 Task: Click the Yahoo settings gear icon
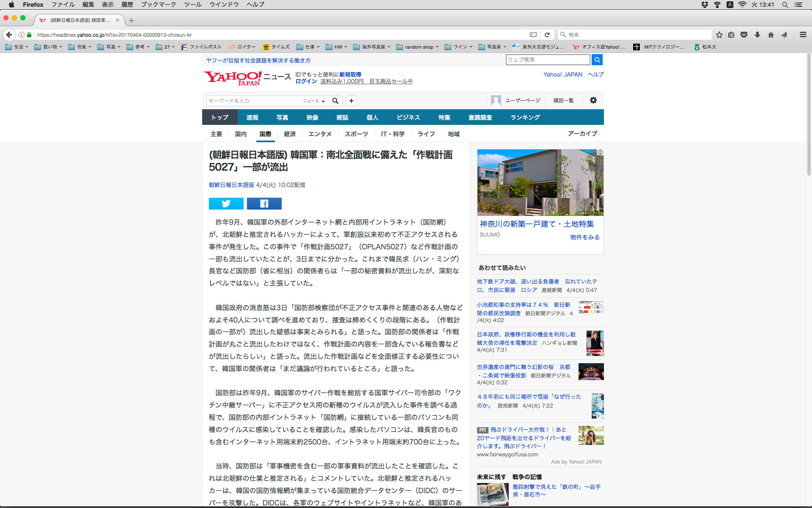(593, 100)
